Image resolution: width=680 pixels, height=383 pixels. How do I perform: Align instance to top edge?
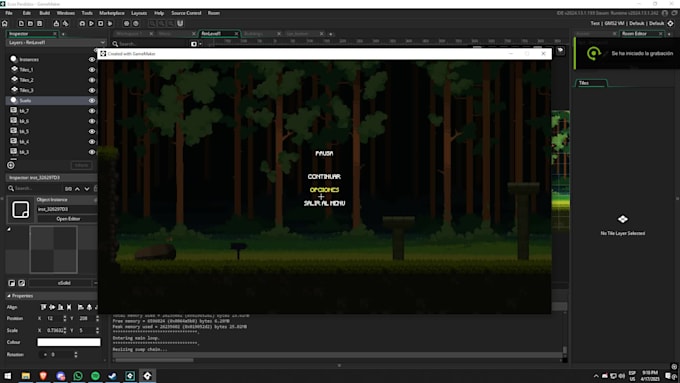click(43, 307)
